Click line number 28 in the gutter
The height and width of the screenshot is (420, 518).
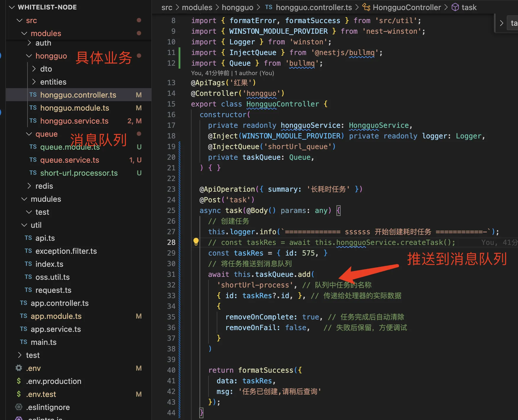click(171, 242)
